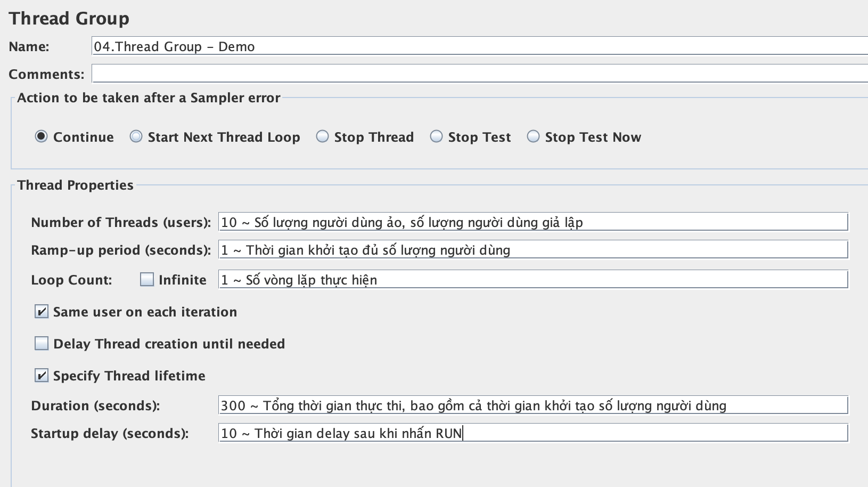Pick the Stop Test Now option
This screenshot has height=487, width=868.
click(x=534, y=137)
